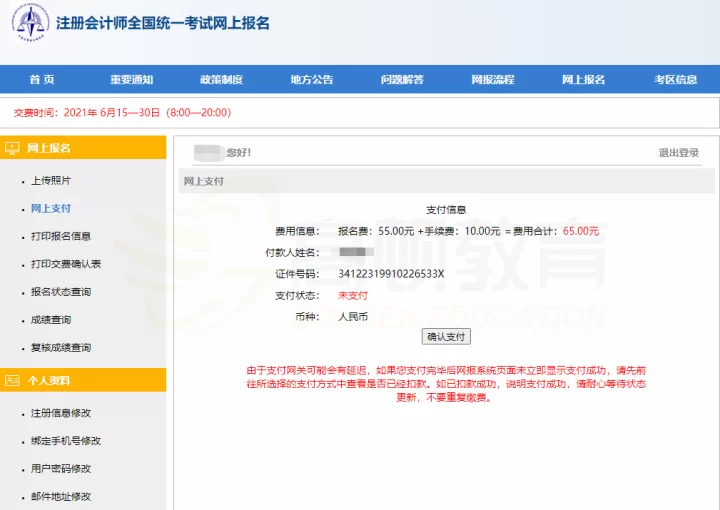Select 地方公告 in the top navigation
The image size is (720, 510).
(311, 80)
